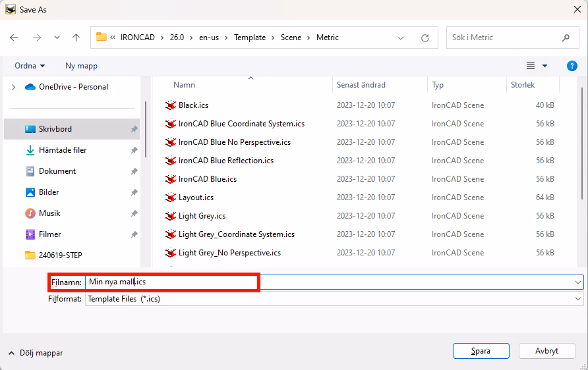This screenshot has height=370, width=588.
Task: Expand the address bar history dropdown
Action: click(401, 38)
